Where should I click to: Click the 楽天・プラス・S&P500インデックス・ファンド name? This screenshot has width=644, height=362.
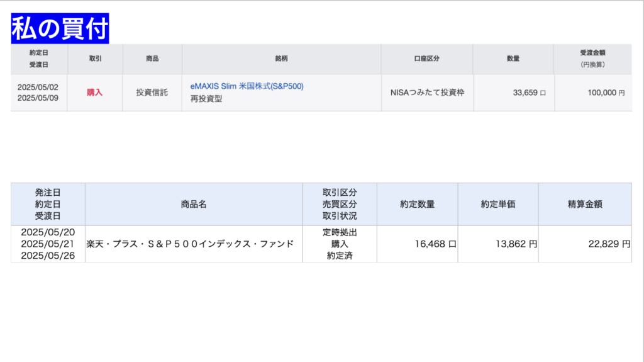(x=190, y=244)
